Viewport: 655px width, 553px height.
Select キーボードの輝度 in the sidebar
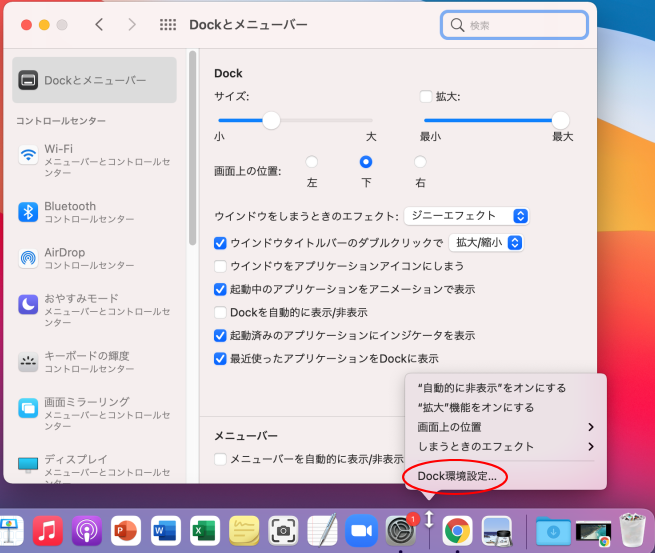[x=94, y=362]
